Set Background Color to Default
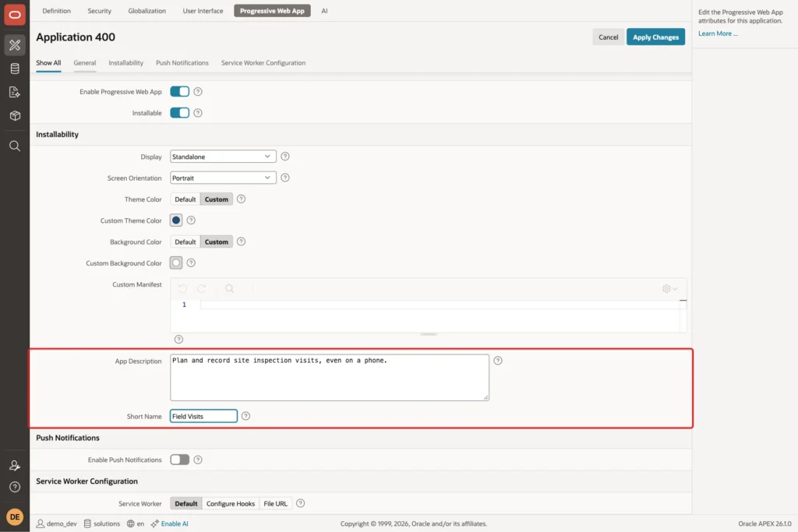The image size is (798, 532). 185,242
